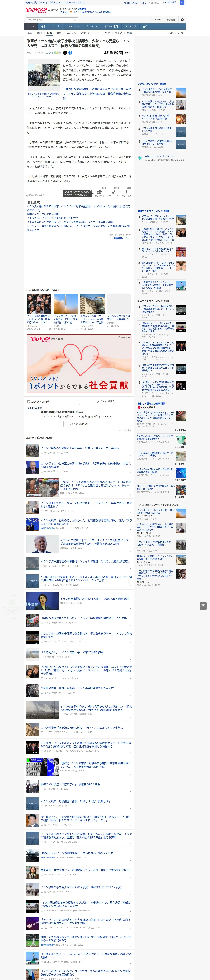This screenshot has height=980, width=210.
Task: Open settings with the gear icon
Action: pos(182,20)
